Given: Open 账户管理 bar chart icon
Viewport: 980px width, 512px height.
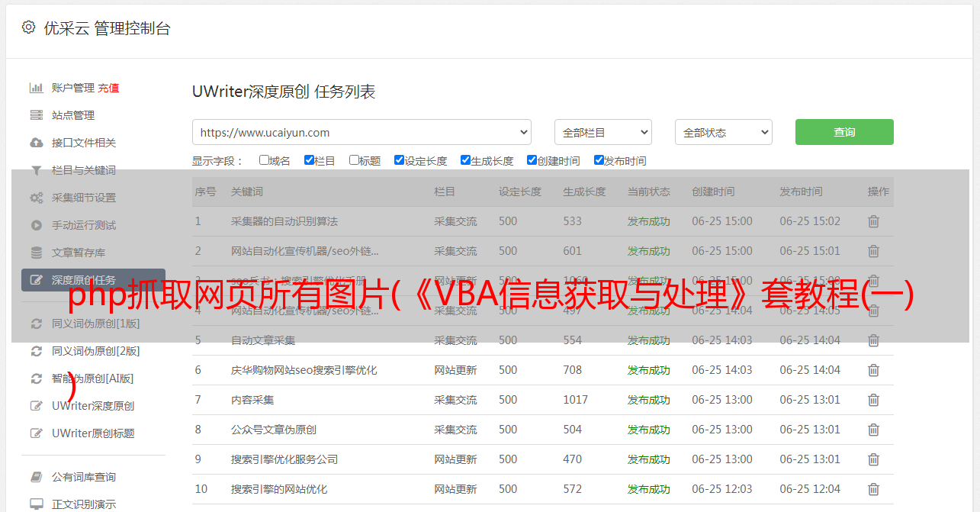Looking at the screenshot, I should tap(36, 88).
